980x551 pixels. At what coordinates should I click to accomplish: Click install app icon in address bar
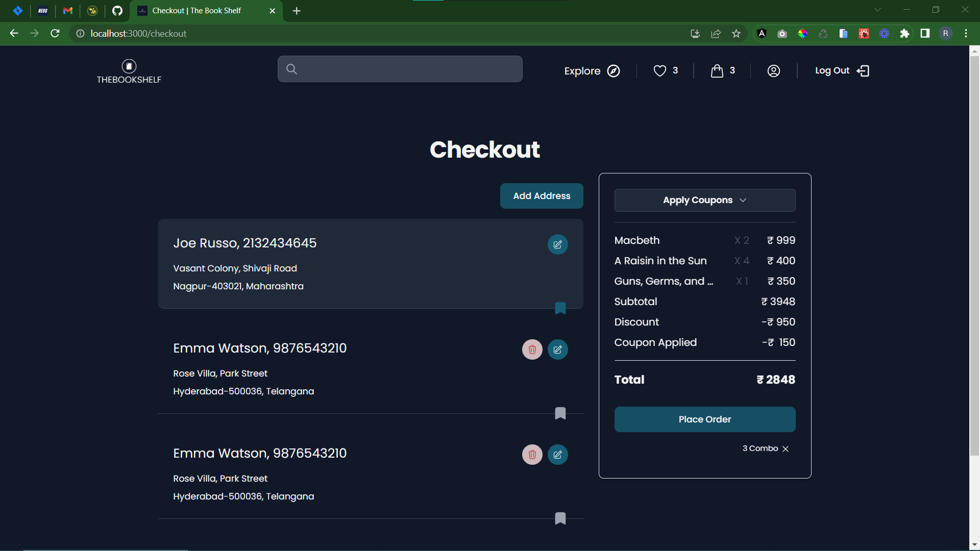tap(695, 34)
